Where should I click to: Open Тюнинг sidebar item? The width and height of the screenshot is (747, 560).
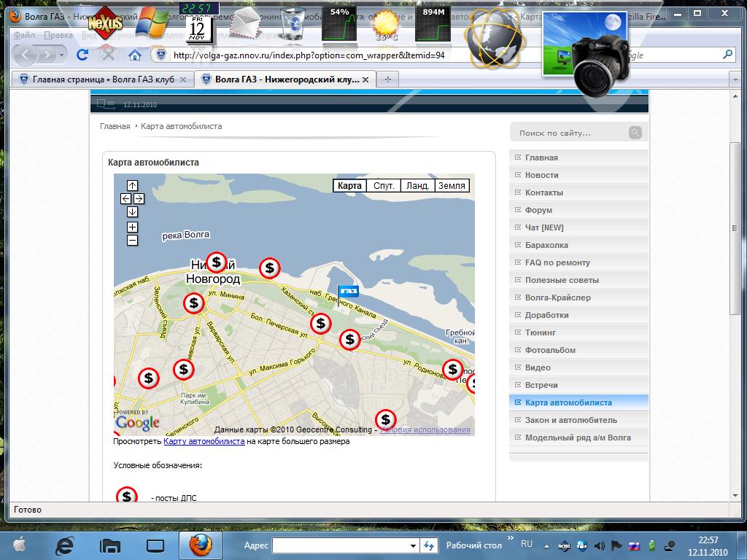click(x=578, y=332)
